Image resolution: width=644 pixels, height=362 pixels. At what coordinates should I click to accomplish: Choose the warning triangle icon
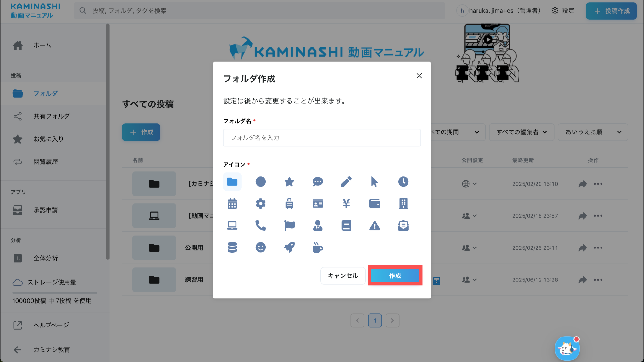375,226
